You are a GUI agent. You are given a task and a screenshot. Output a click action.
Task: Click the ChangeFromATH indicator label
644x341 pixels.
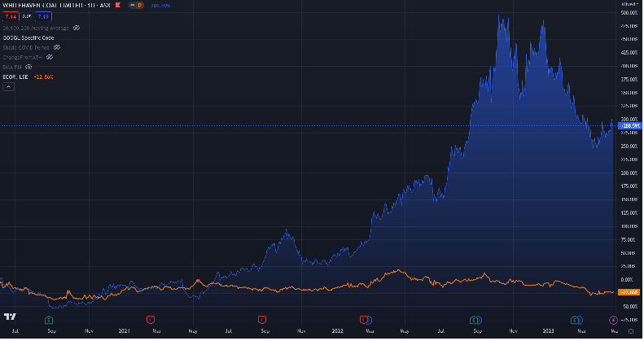23,57
